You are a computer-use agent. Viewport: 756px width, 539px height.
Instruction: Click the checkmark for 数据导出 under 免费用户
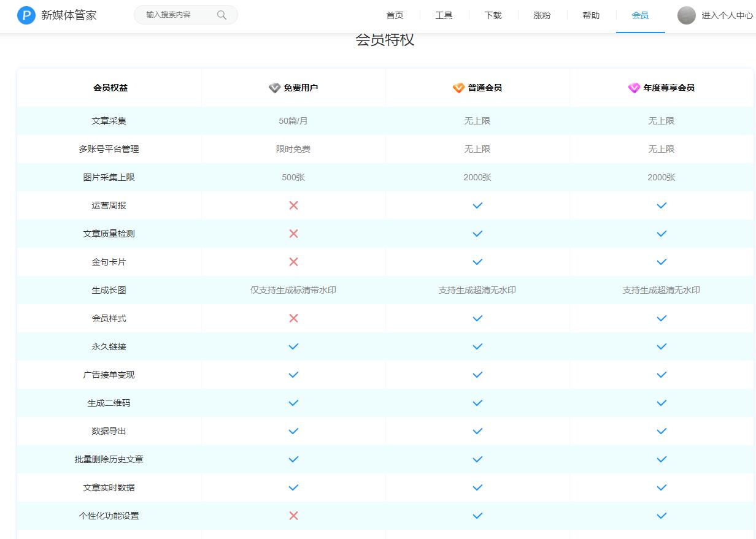coord(293,431)
